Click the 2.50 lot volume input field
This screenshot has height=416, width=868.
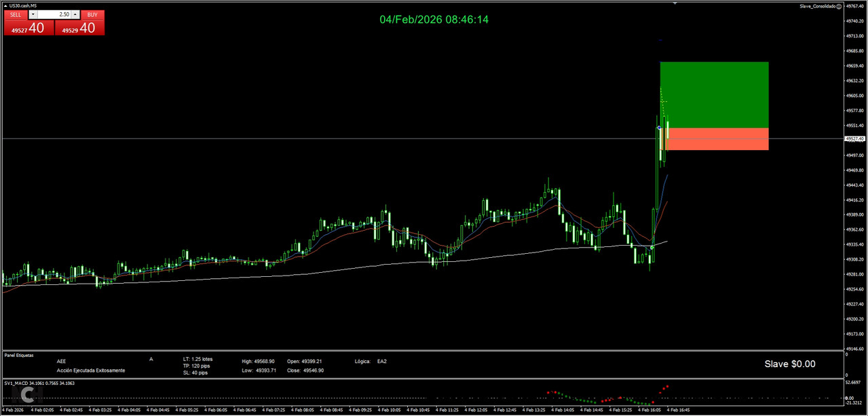[54, 14]
